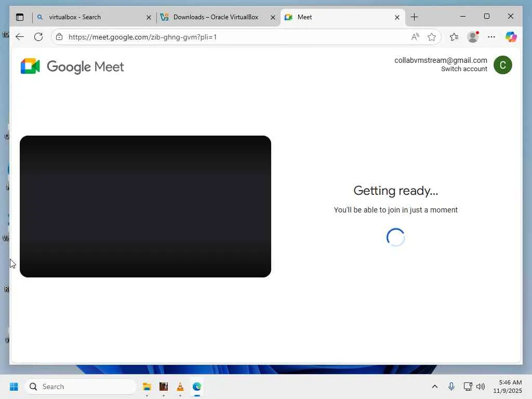Open browser profile icon
532x399 pixels.
click(473, 37)
